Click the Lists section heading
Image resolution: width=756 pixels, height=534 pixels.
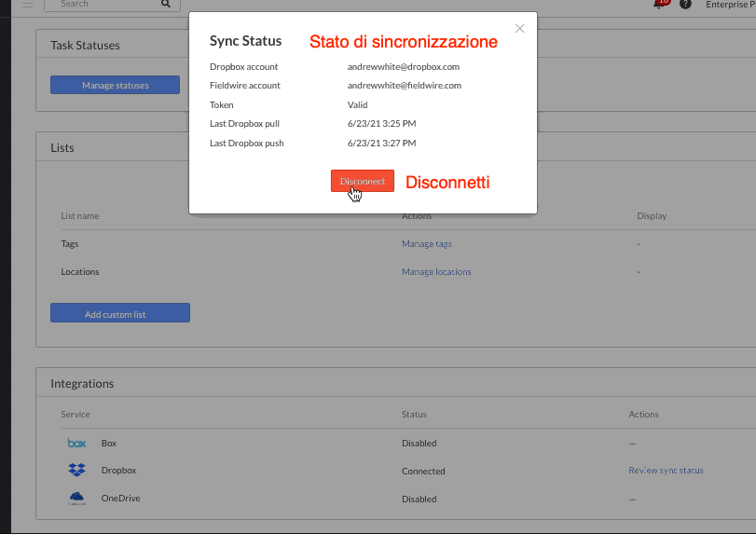point(62,148)
